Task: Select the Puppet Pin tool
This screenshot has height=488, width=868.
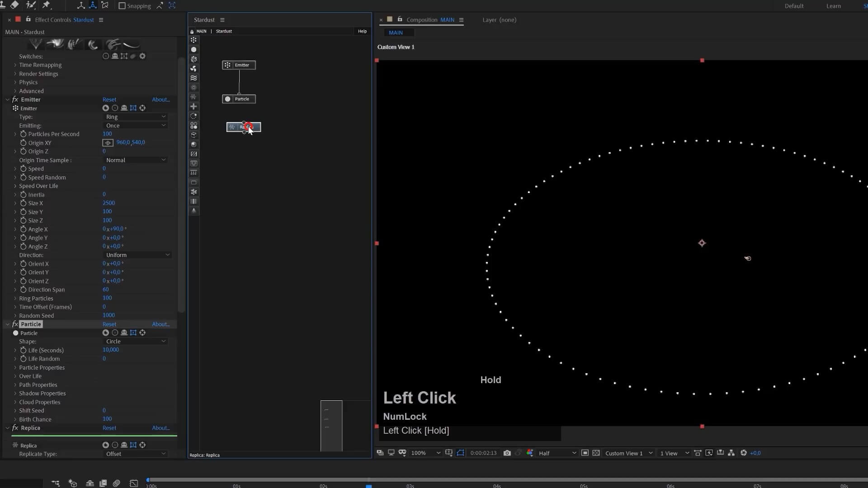Action: pyautogui.click(x=46, y=5)
